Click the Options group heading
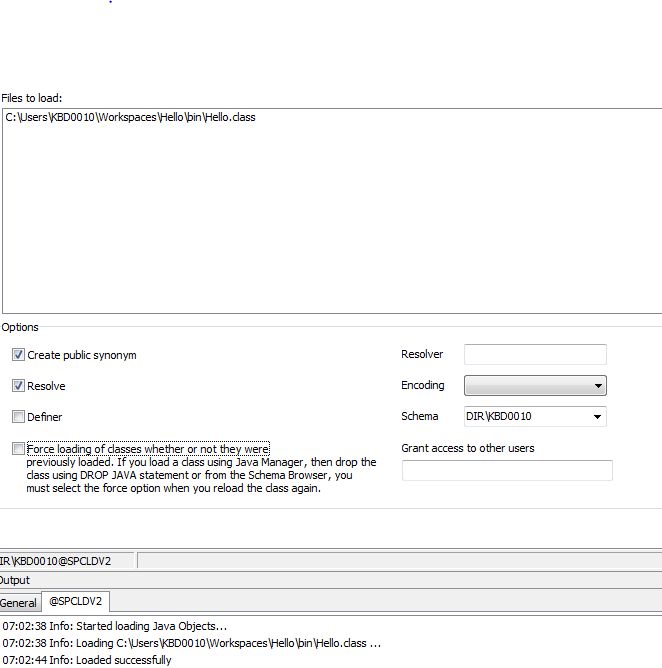The height and width of the screenshot is (668, 662). (x=20, y=327)
